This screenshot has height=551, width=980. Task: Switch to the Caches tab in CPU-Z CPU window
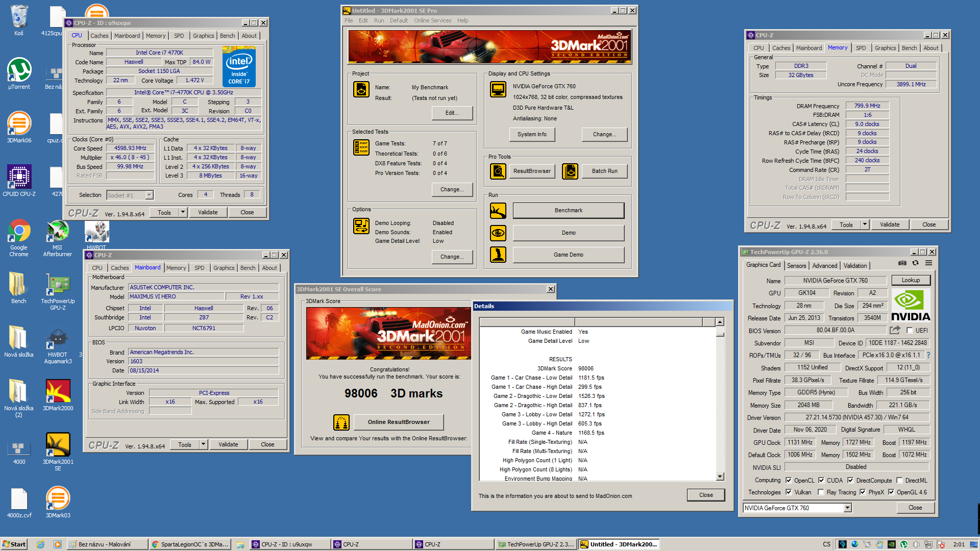(x=99, y=36)
